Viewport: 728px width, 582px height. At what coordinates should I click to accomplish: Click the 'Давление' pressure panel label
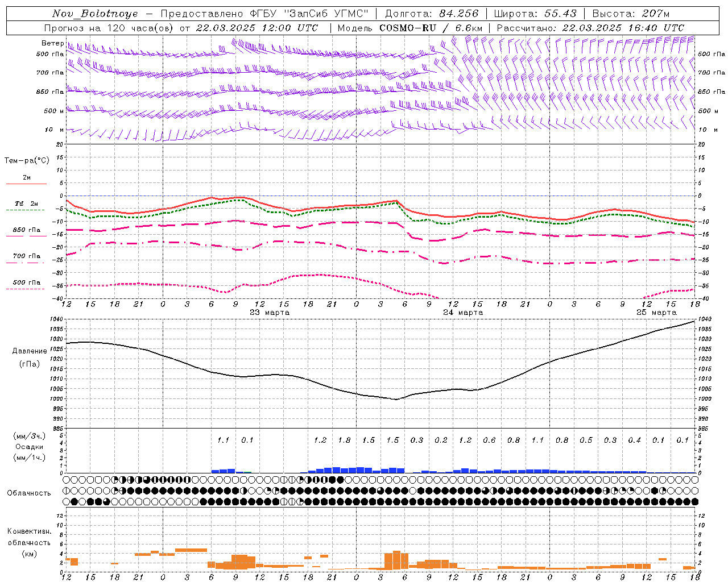click(30, 351)
